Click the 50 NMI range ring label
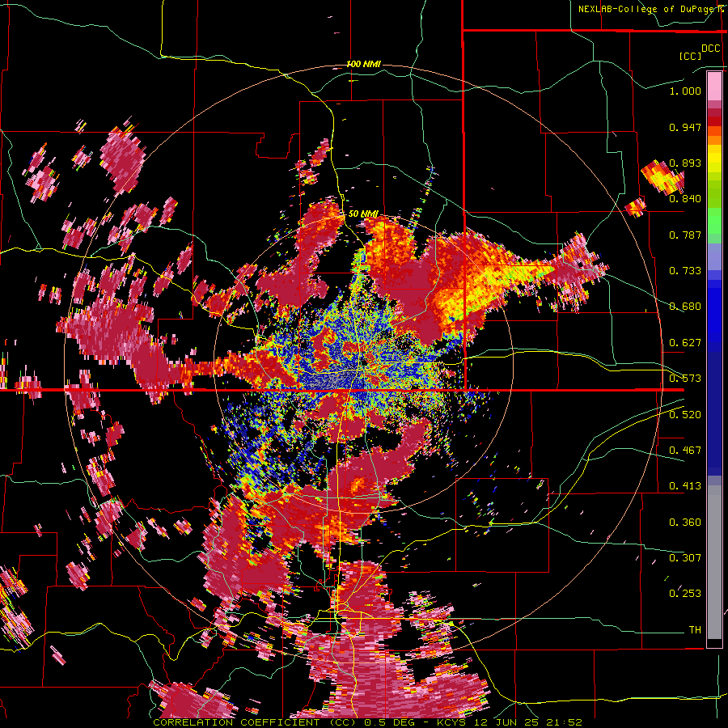 (x=363, y=214)
